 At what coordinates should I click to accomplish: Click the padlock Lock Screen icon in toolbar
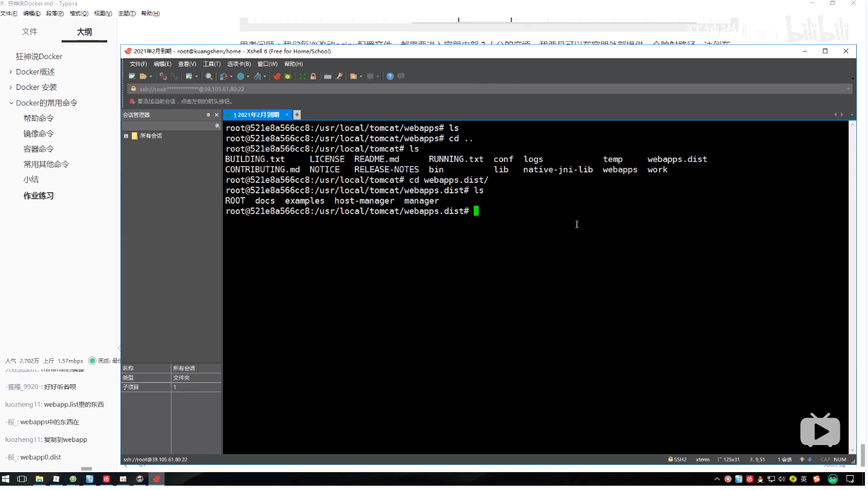pos(313,76)
